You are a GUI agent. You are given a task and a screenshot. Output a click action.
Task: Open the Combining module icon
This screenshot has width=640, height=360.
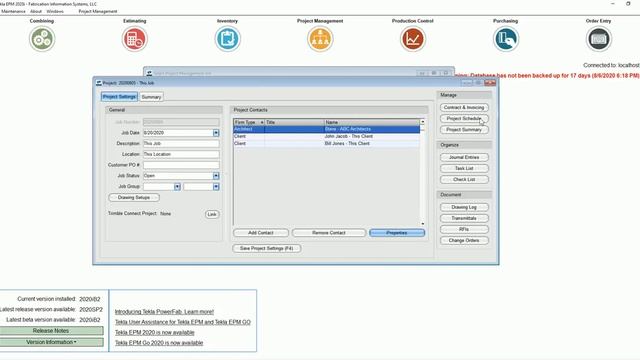pos(42,39)
